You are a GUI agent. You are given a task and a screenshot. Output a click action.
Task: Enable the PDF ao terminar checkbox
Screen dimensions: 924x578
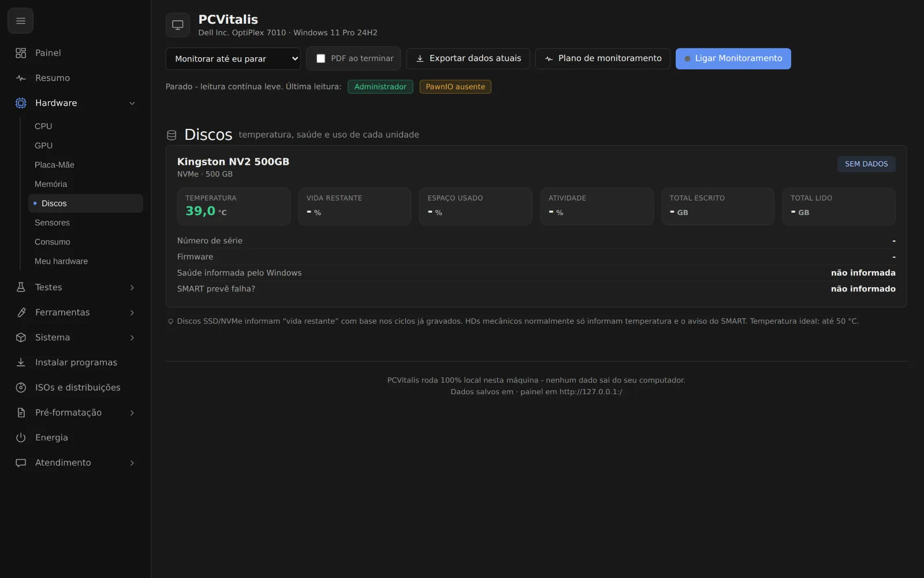click(321, 58)
